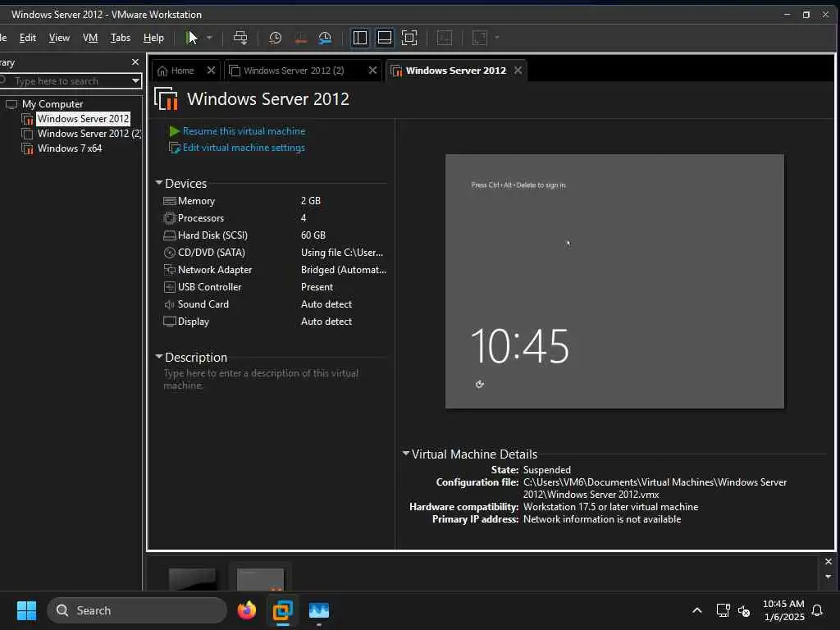Click the VMware Workstation taskbar icon
840x630 pixels.
pos(282,610)
